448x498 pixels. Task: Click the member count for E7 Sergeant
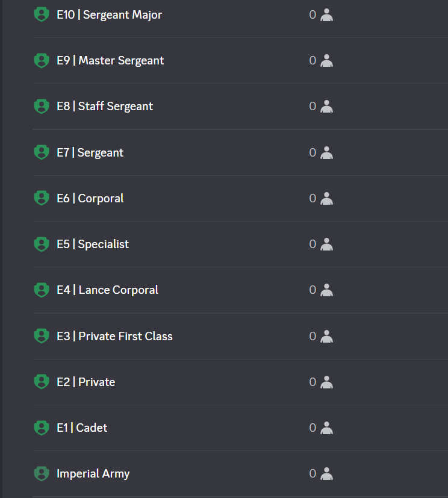313,152
